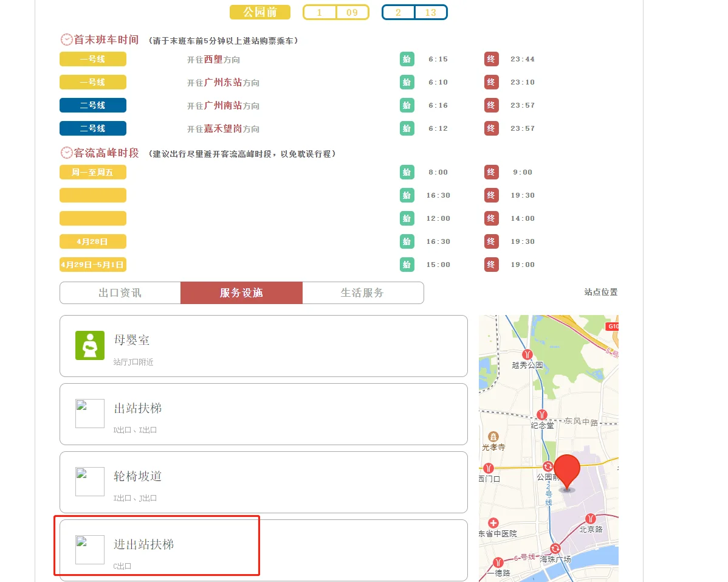This screenshot has width=728, height=582.
Task: Click the 轮椅坡道 wheelchair ramp icon
Action: pos(89,481)
